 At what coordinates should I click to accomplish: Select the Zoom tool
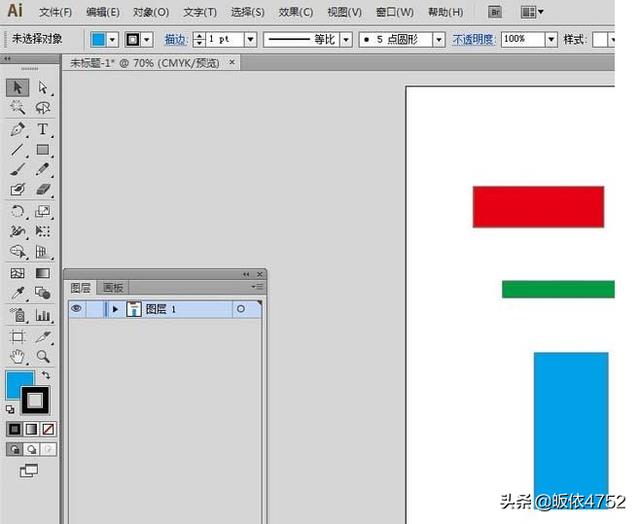coord(42,357)
